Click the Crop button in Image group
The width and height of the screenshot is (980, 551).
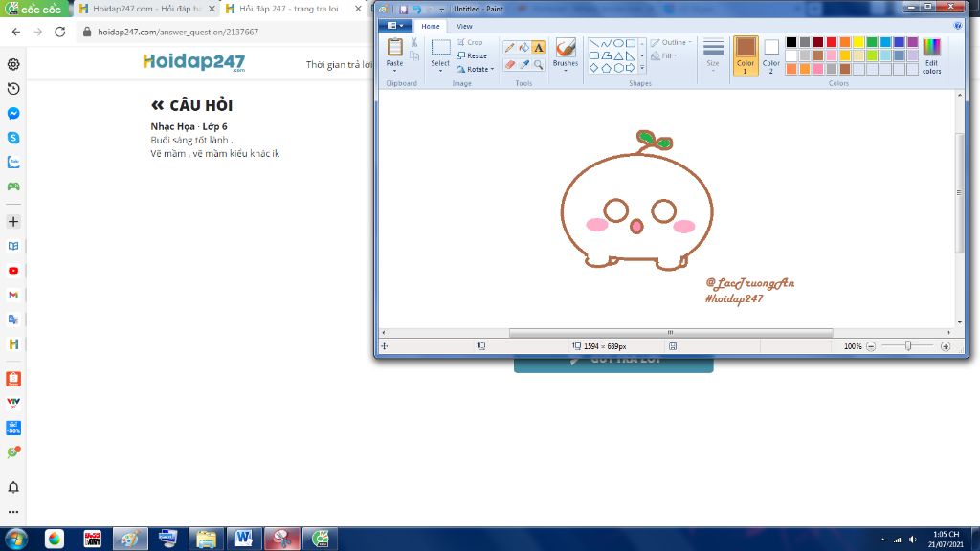click(x=470, y=42)
